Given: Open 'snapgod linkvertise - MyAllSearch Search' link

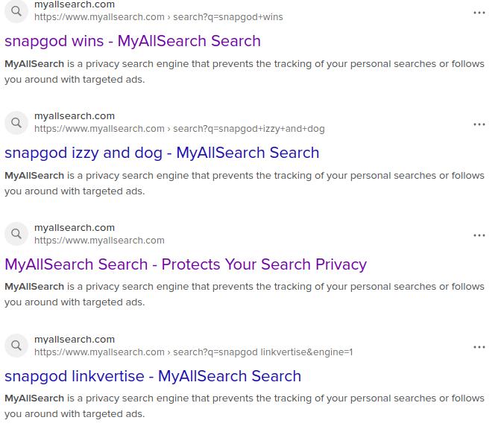Looking at the screenshot, I should click(153, 376).
